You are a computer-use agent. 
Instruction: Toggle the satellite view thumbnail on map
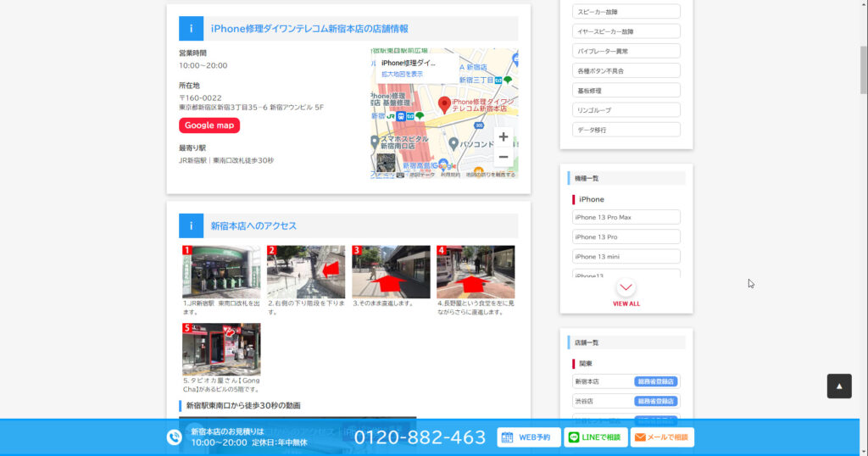[386, 164]
